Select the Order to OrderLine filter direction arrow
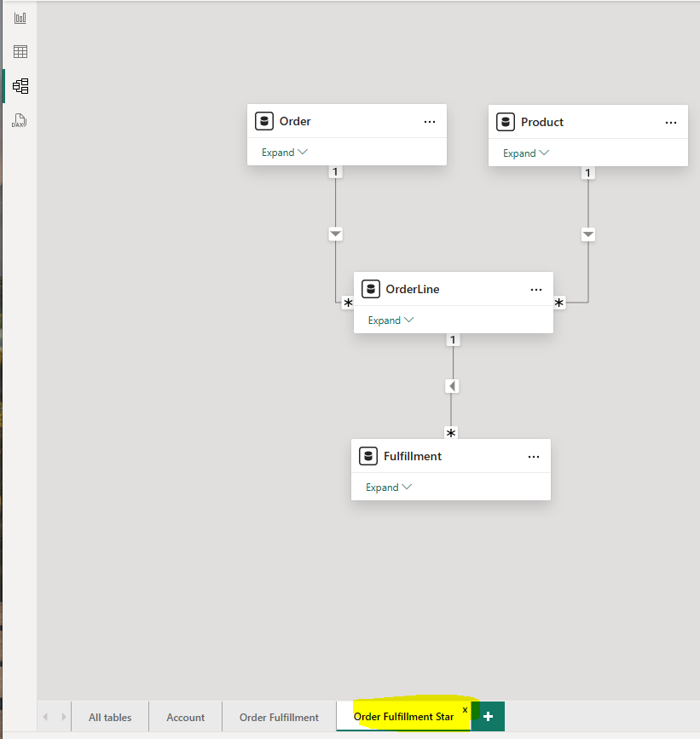 335,234
